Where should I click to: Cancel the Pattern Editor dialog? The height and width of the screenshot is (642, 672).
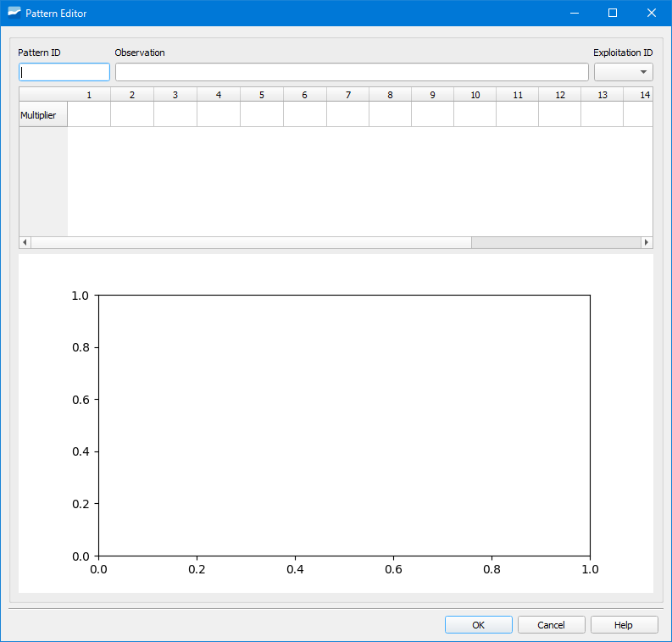pyautogui.click(x=552, y=625)
